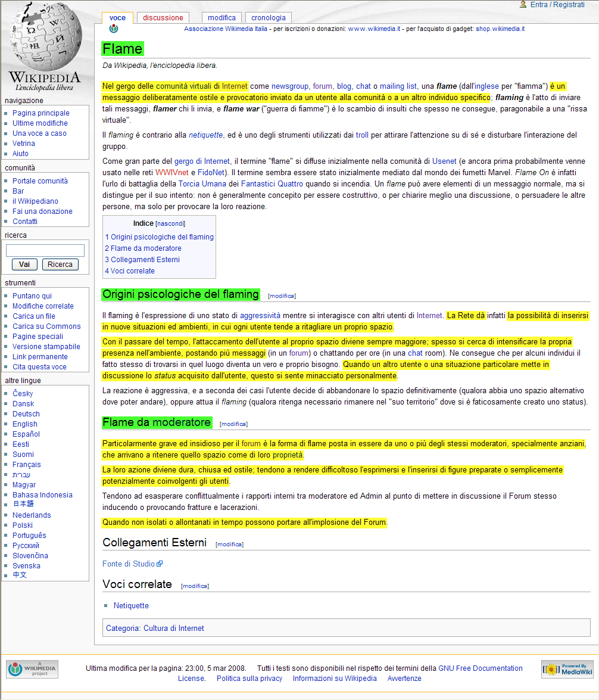
Task: Click the user icon beside Entra / Registrati
Action: 523,4
